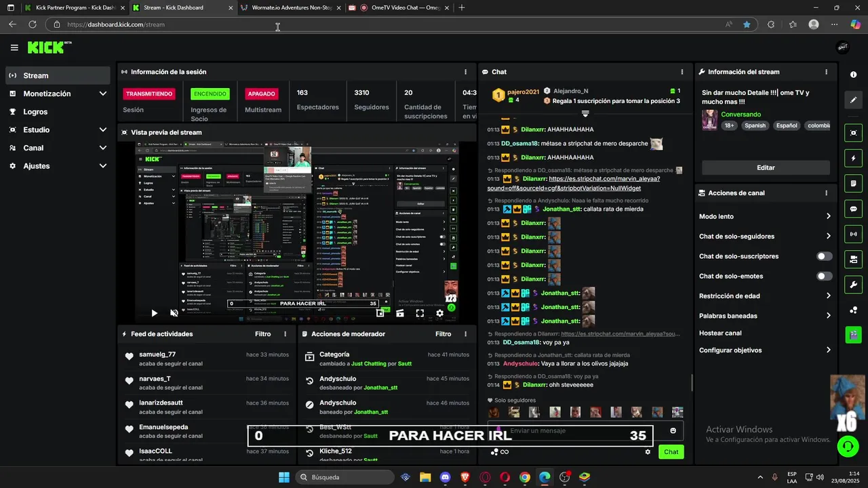Open stream preview settings gear
This screenshot has width=868, height=488.
tap(439, 313)
